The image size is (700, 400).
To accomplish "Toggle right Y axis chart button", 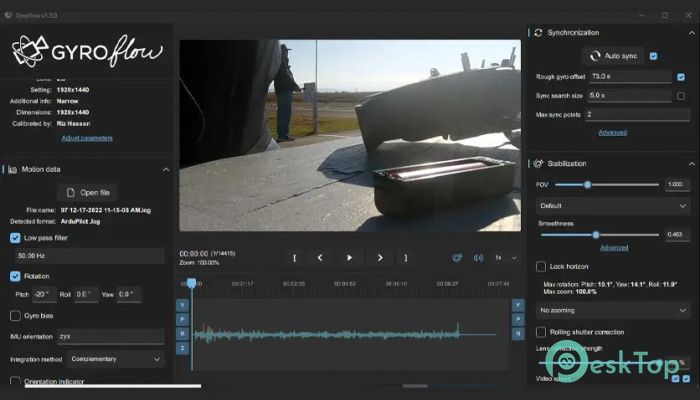I will [x=518, y=305].
